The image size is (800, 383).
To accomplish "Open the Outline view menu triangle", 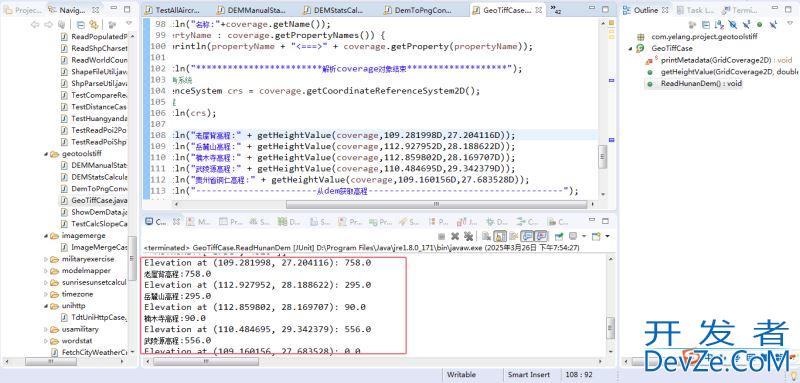I will point(790,24).
